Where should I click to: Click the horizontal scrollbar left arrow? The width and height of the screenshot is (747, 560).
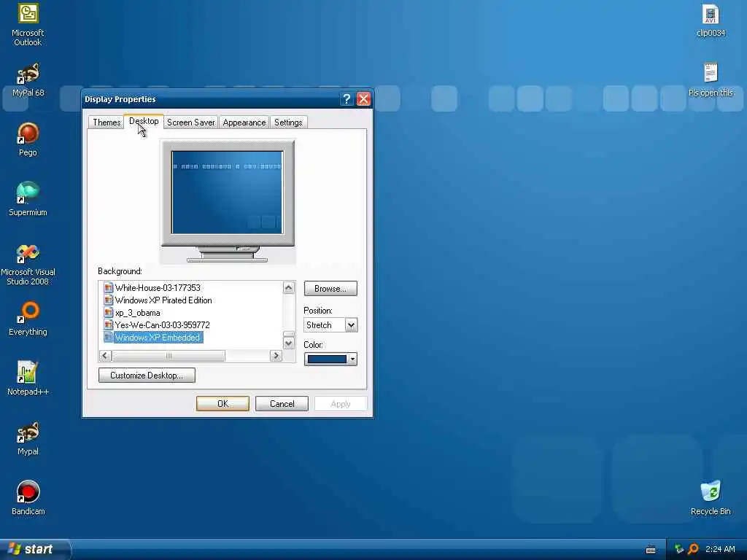pos(105,356)
